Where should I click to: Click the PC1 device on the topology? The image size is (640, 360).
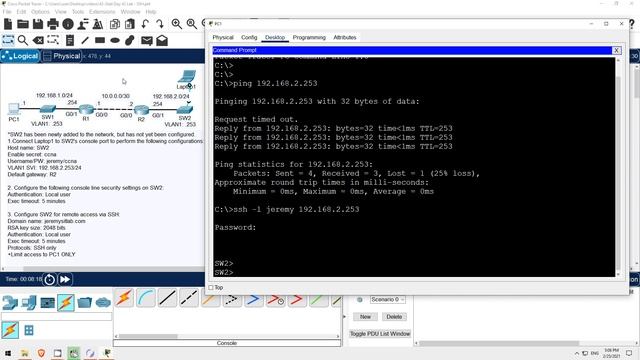13,109
